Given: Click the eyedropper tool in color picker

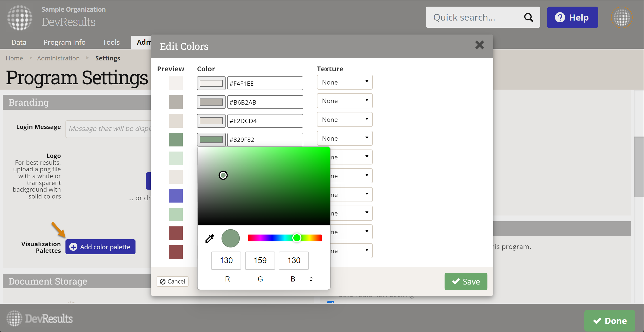Looking at the screenshot, I should [x=210, y=238].
